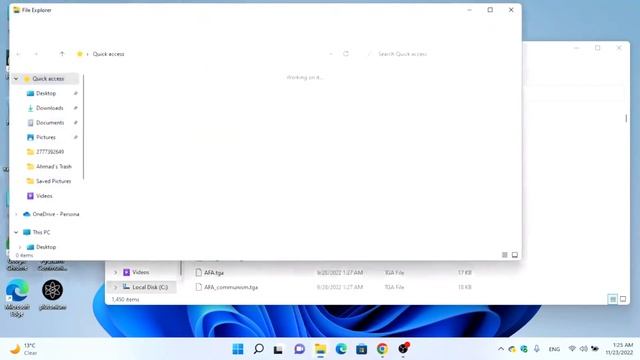640x360 pixels.
Task: Show hidden system tray icons
Action: coord(501,349)
